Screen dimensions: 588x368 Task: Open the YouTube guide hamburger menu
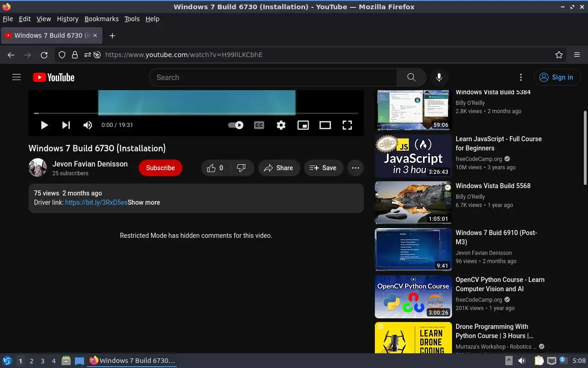point(17,77)
